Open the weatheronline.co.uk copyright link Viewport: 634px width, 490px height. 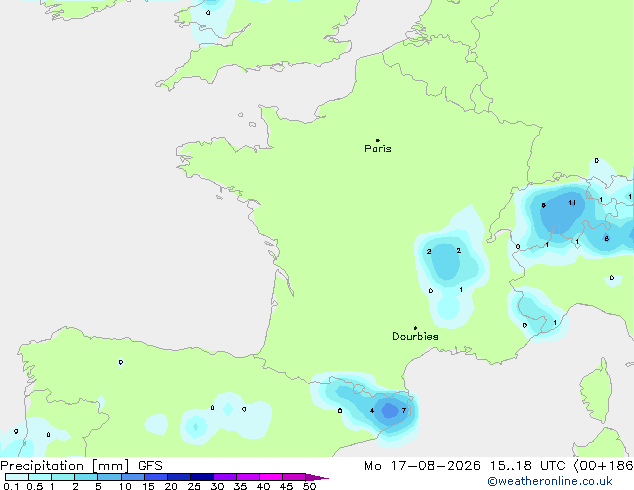(x=550, y=481)
